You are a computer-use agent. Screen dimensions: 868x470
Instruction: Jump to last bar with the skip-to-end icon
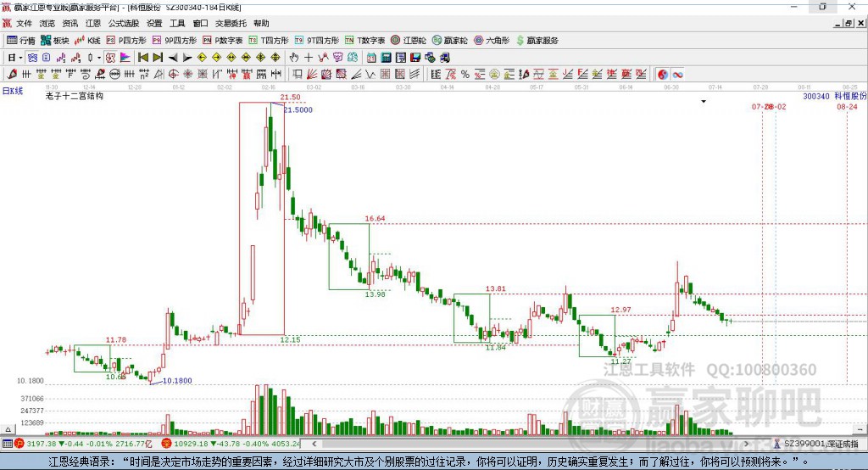158,58
